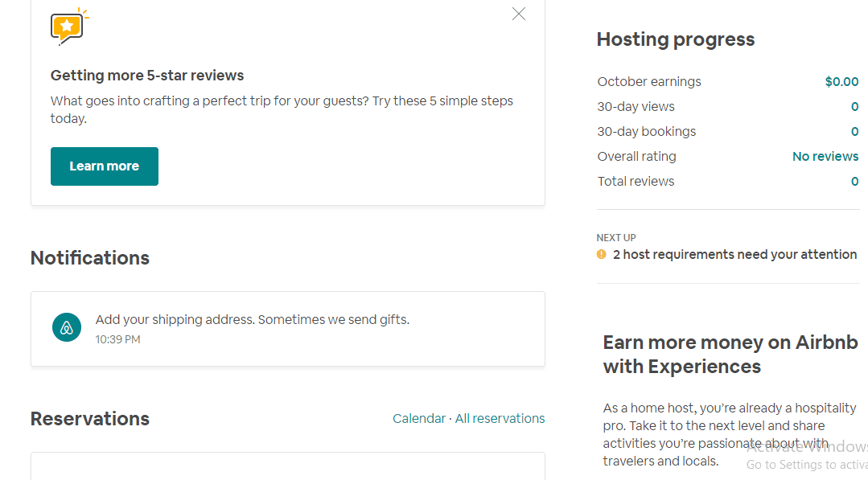The width and height of the screenshot is (868, 480).
Task: Click the 10:39 PM notification timestamp
Action: tap(118, 339)
